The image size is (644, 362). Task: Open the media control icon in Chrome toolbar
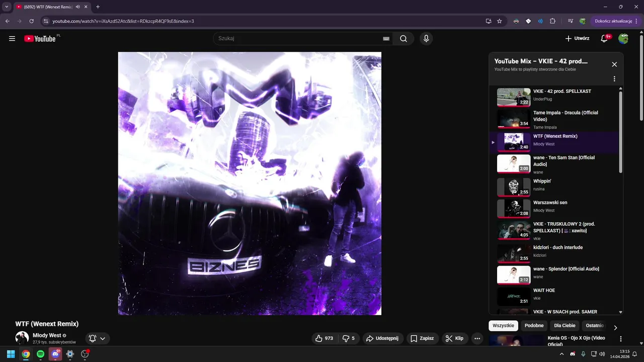tap(571, 21)
